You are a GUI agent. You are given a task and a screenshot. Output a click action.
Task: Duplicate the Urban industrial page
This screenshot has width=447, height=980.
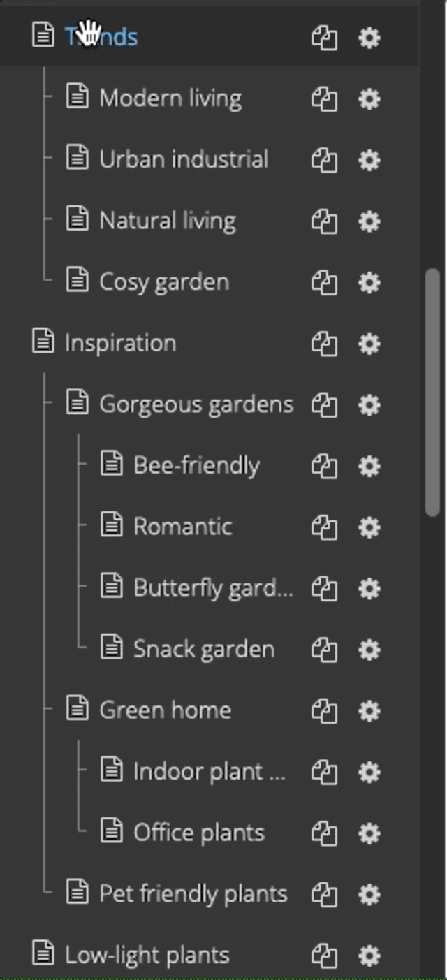click(323, 161)
